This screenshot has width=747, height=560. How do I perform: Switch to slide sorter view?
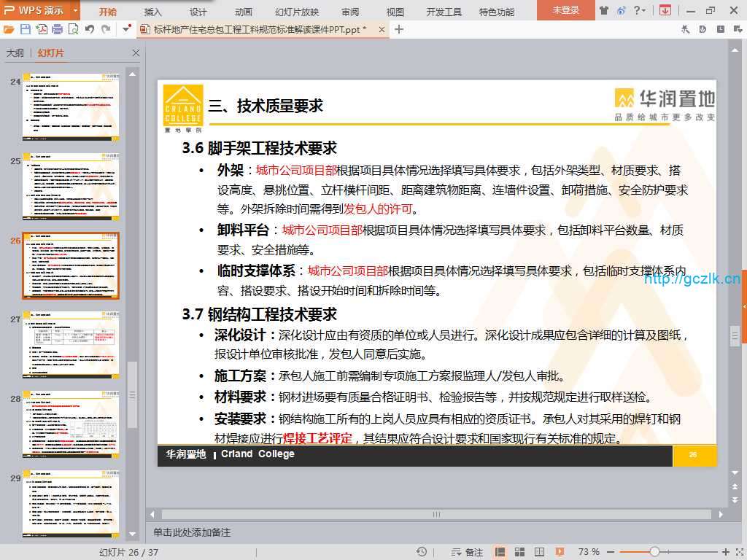519,552
